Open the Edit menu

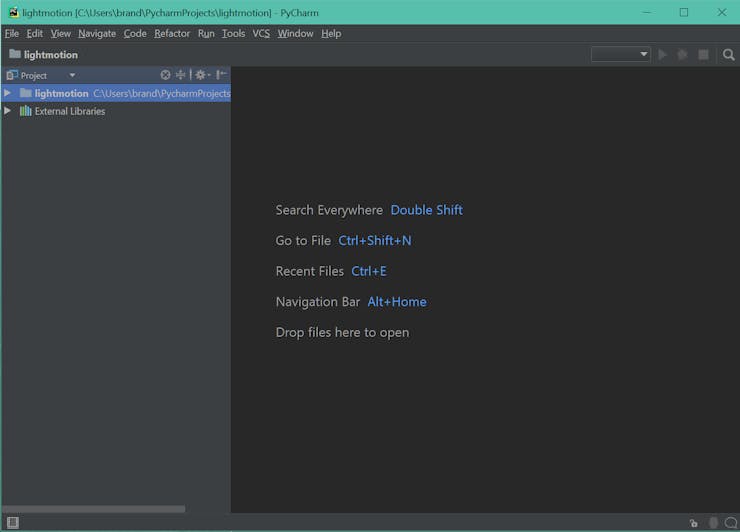pos(34,34)
